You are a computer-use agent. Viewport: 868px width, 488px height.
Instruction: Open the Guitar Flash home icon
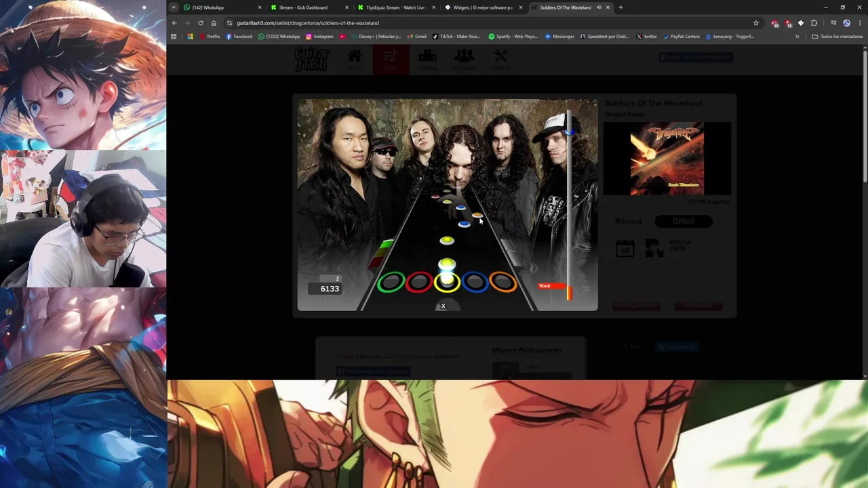pyautogui.click(x=354, y=60)
